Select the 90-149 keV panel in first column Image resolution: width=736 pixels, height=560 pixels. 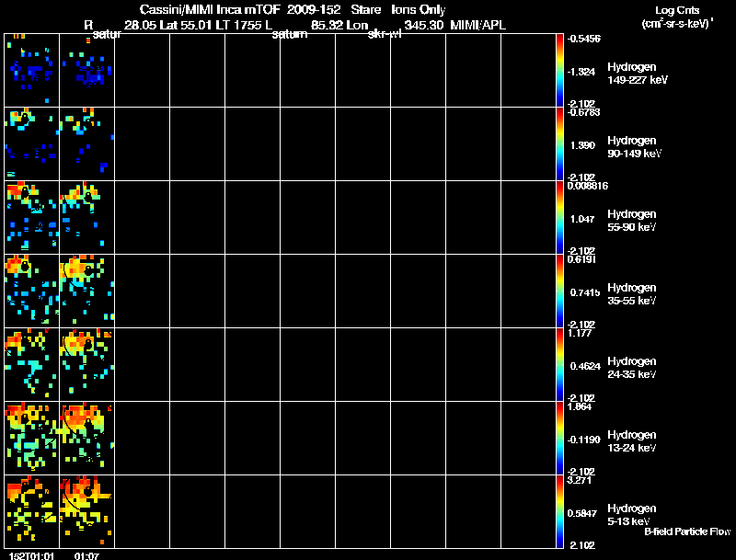tap(32, 144)
